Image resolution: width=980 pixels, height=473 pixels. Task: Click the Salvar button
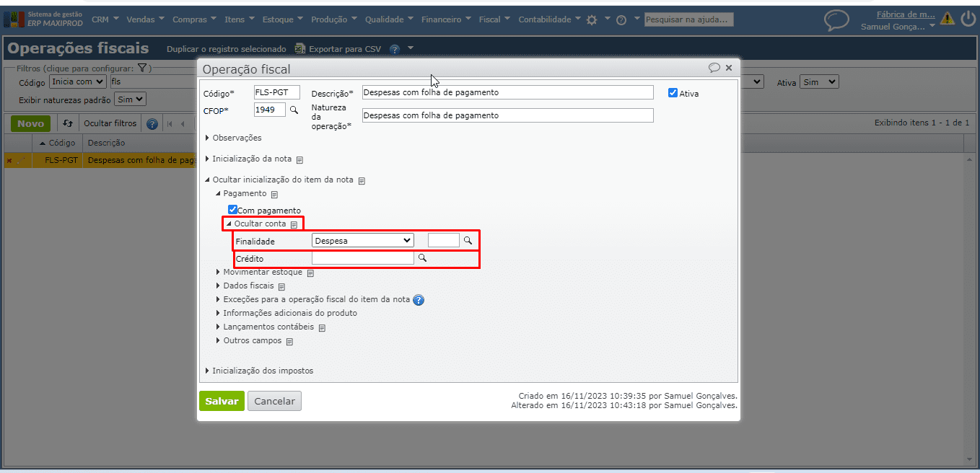(x=222, y=401)
